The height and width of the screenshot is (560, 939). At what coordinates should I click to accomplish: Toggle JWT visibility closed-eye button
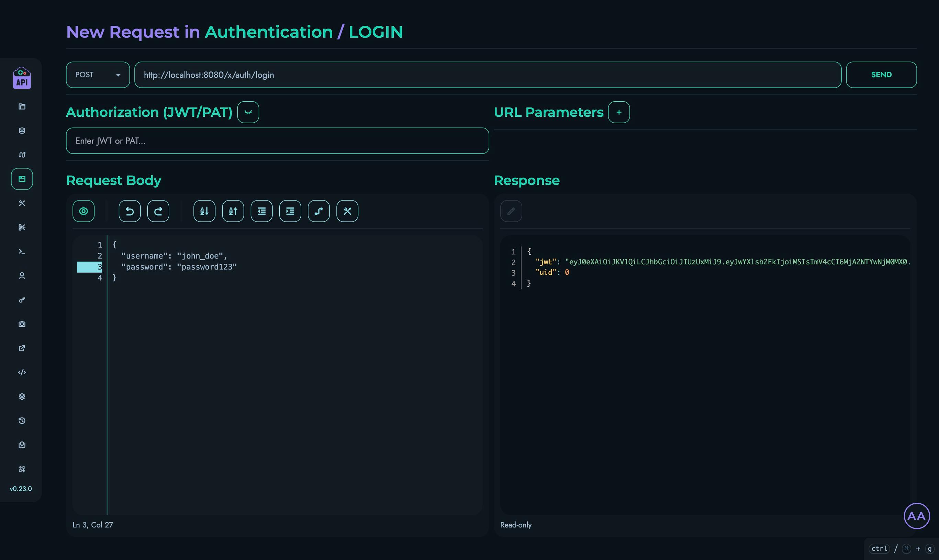click(x=248, y=112)
